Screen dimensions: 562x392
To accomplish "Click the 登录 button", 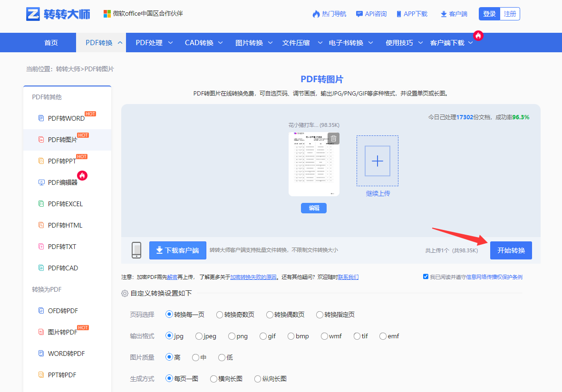I will 489,14.
